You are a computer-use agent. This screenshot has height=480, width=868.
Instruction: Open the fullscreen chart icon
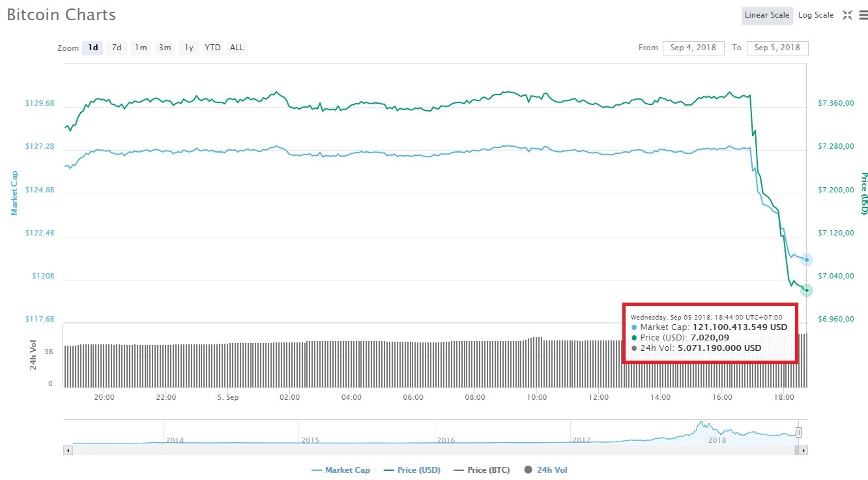coord(847,15)
